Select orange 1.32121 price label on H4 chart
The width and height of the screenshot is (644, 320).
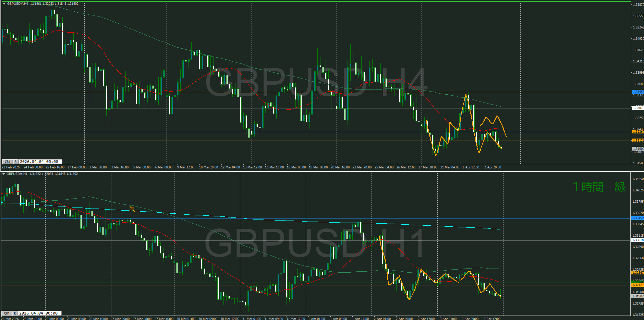point(637,141)
